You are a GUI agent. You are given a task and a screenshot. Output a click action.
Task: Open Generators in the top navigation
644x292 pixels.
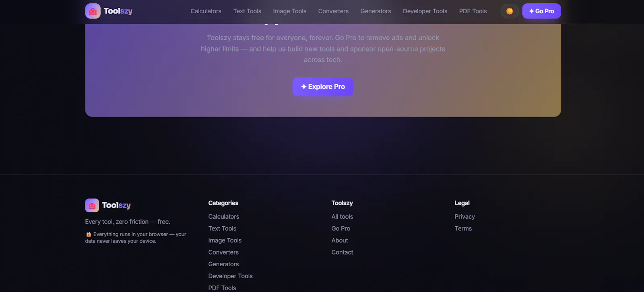coord(376,11)
